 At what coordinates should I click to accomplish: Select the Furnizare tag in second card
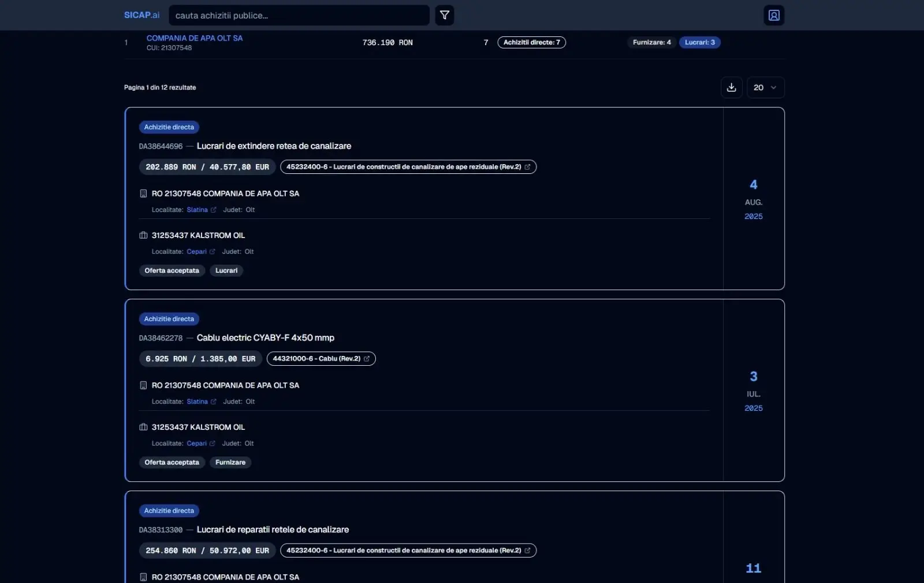(230, 462)
